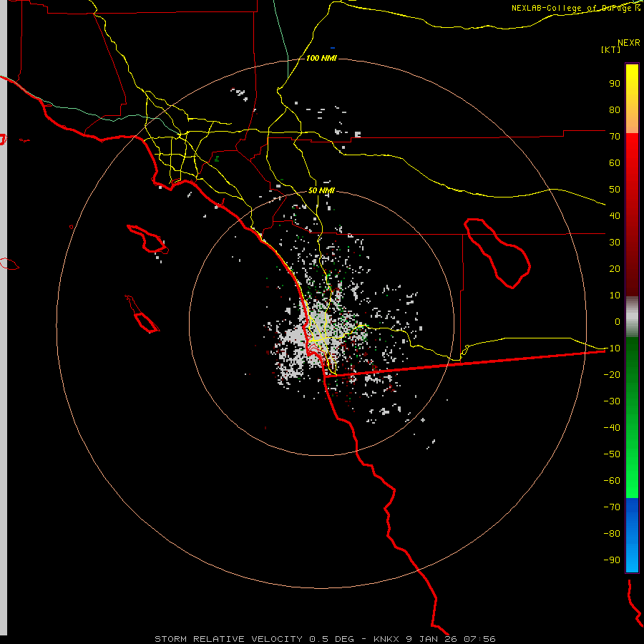Pick the gray zero-velocity segment of the color bar
Viewport: 644px width, 644px height.
pos(632,317)
